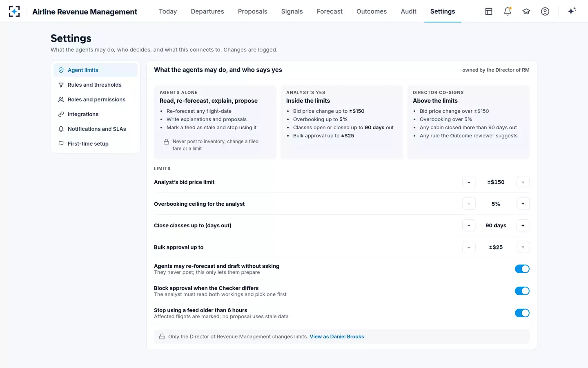The height and width of the screenshot is (368, 588).
Task: Open the notifications bell in header
Action: tap(508, 11)
